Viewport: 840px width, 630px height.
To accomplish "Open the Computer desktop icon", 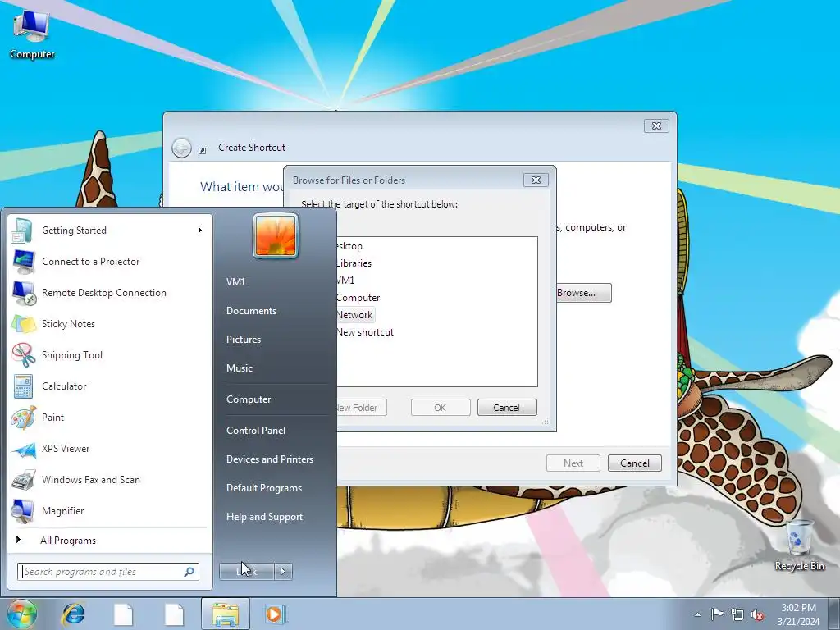I will tap(32, 34).
